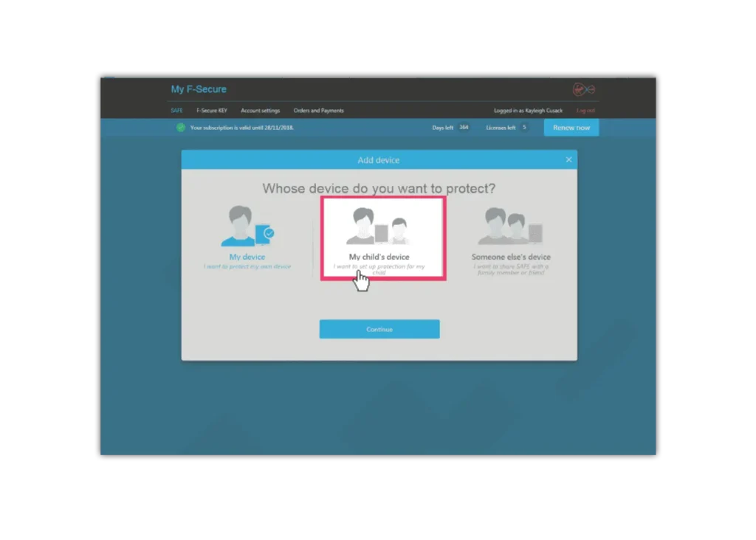
Task: Click the My F-Secure title
Action: click(x=199, y=89)
